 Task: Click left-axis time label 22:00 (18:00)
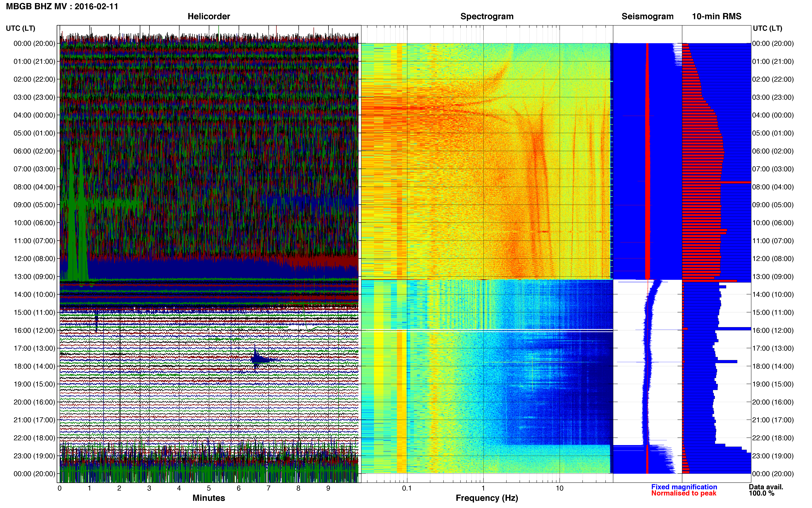[34, 438]
